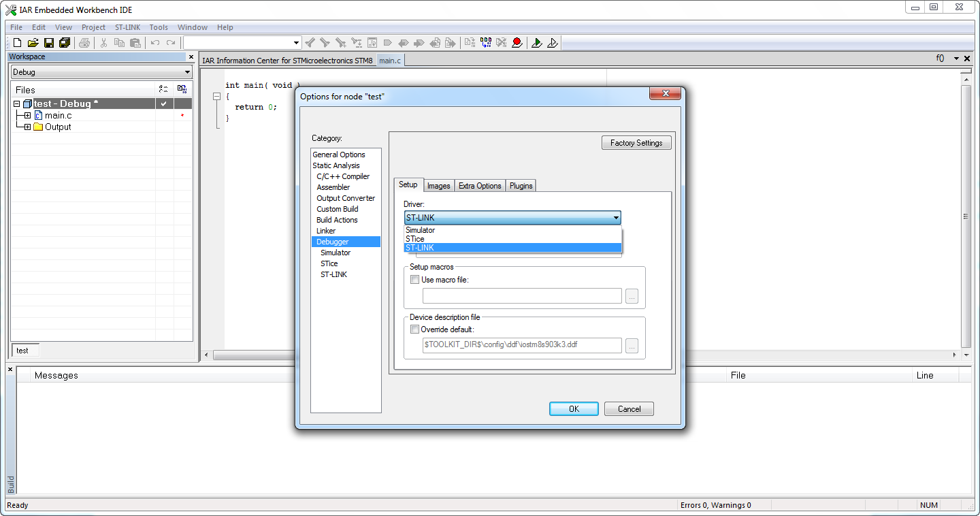This screenshot has height=516, width=980.
Task: Click the Paste clipboard icon
Action: click(135, 43)
